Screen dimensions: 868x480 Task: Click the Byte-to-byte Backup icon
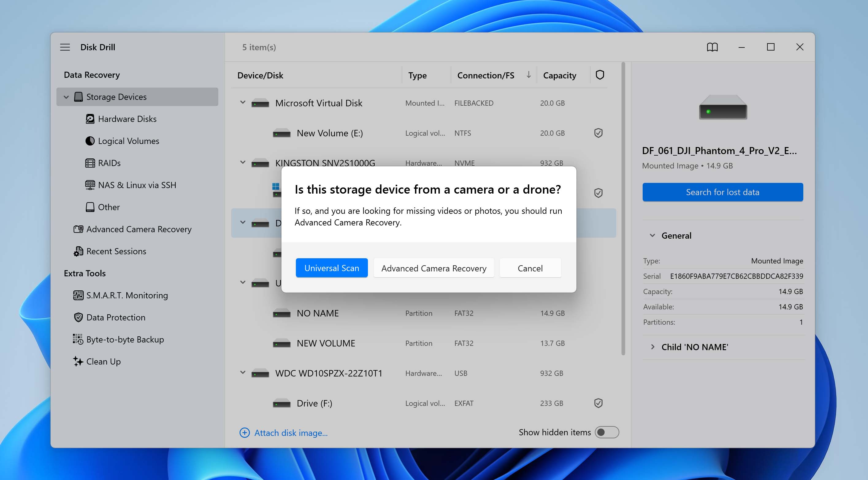78,339
